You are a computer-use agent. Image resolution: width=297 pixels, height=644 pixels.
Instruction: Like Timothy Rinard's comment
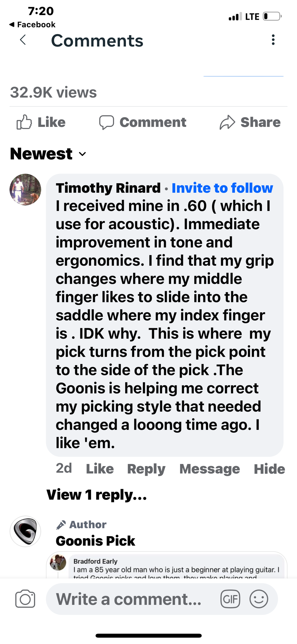pos(100,469)
